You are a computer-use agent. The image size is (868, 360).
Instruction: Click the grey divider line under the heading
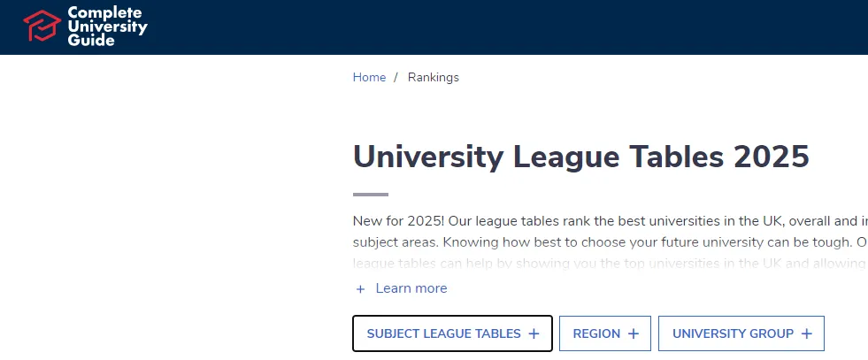(371, 195)
